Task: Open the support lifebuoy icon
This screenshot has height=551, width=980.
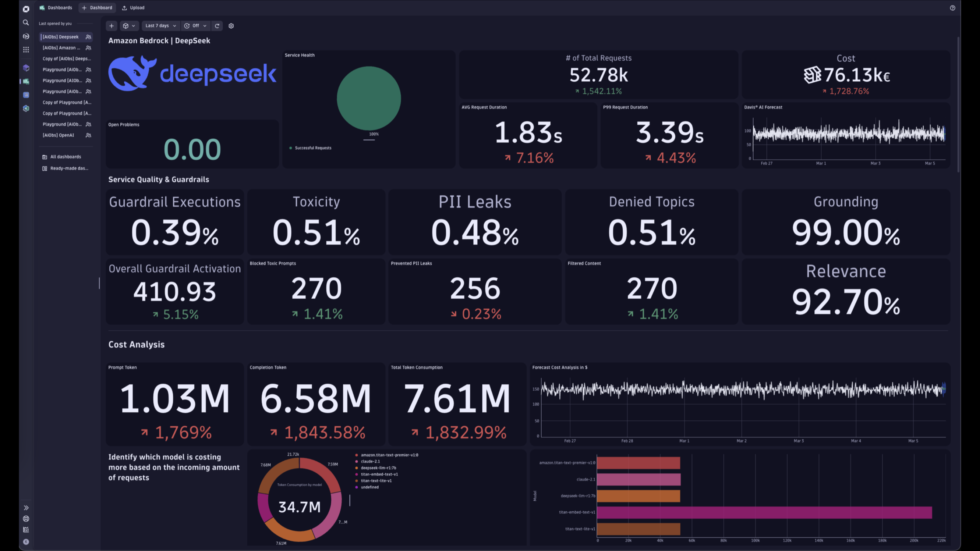Action: [26, 519]
